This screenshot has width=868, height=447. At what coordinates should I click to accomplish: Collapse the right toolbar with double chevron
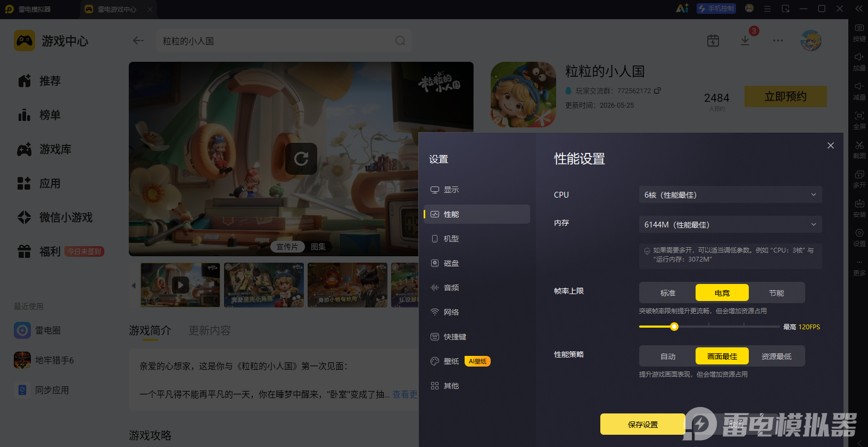(x=859, y=9)
